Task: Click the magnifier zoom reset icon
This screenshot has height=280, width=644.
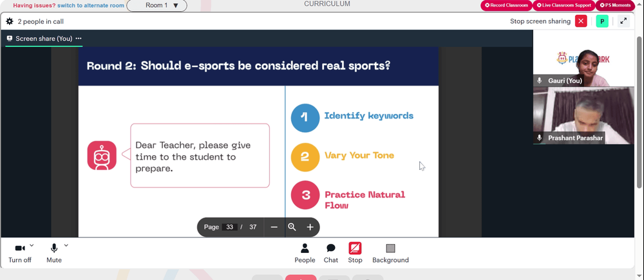Action: (x=292, y=227)
